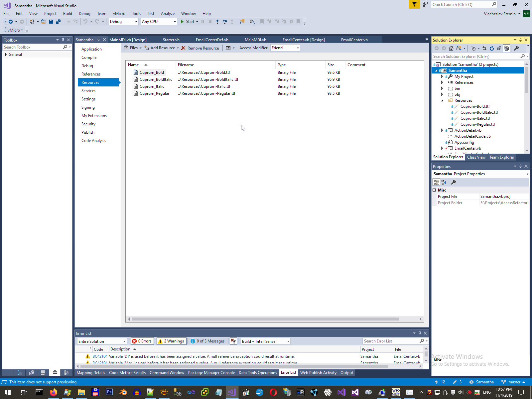Switch to the Output tab
The height and width of the screenshot is (399, 532).
347,373
